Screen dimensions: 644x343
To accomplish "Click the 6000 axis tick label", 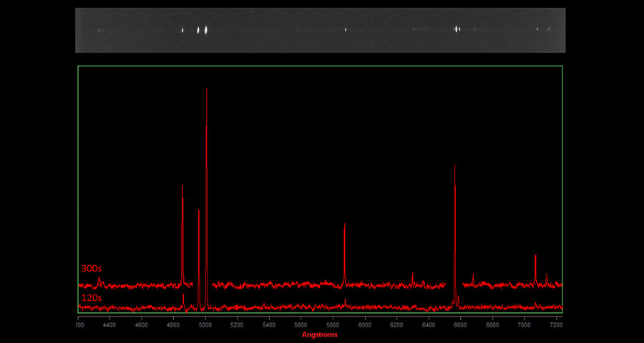I will click(364, 325).
